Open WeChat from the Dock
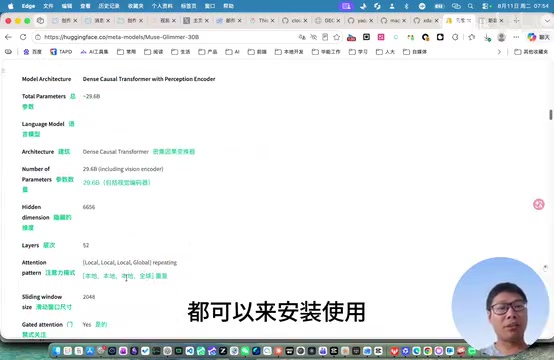This screenshot has width=554, height=360. (x=245, y=351)
